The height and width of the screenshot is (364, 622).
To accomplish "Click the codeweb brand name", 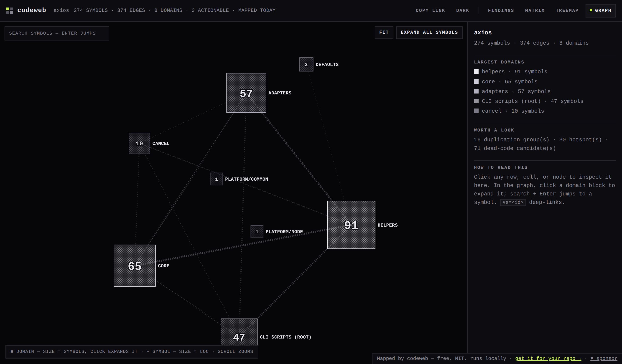I will pyautogui.click(x=32, y=10).
